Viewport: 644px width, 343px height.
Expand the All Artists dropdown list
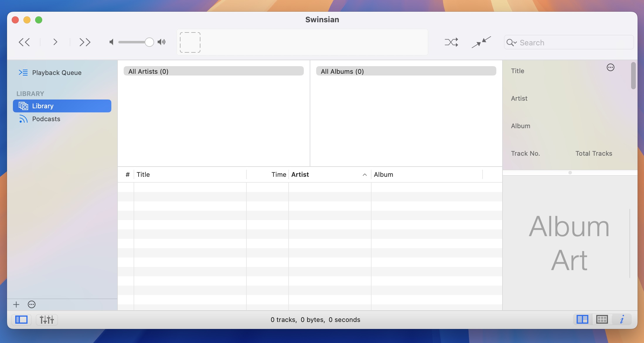(213, 71)
